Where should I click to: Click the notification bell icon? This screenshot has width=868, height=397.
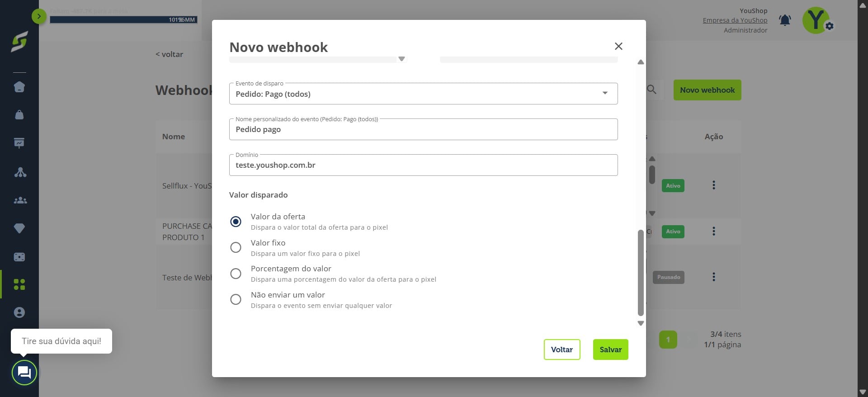click(x=785, y=20)
